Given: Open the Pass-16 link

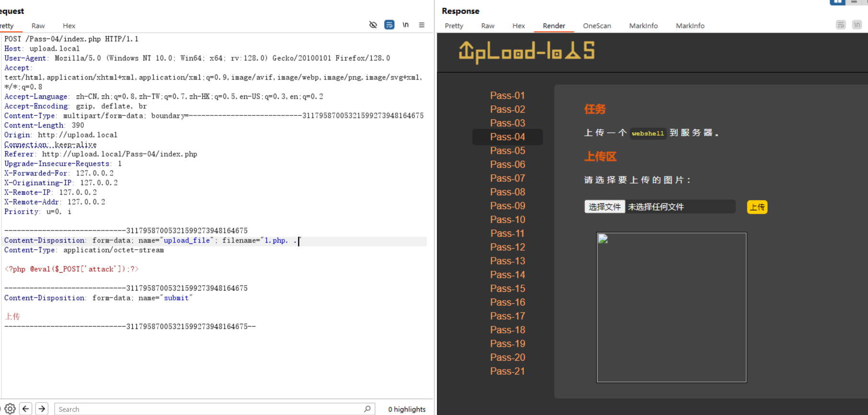Looking at the screenshot, I should (x=508, y=302).
